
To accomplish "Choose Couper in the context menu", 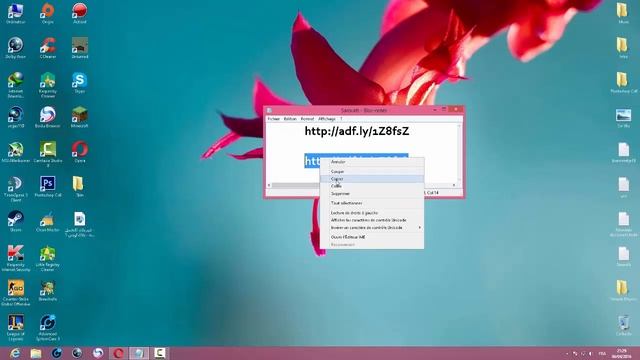I will [x=371, y=171].
